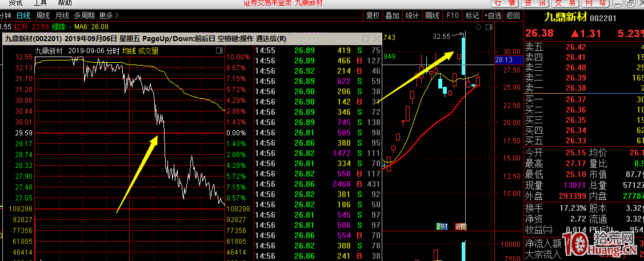Image resolution: width=644 pixels, height=261 pixels.
Task: Select trade row 26.92 with volume 214
Action: (318, 71)
